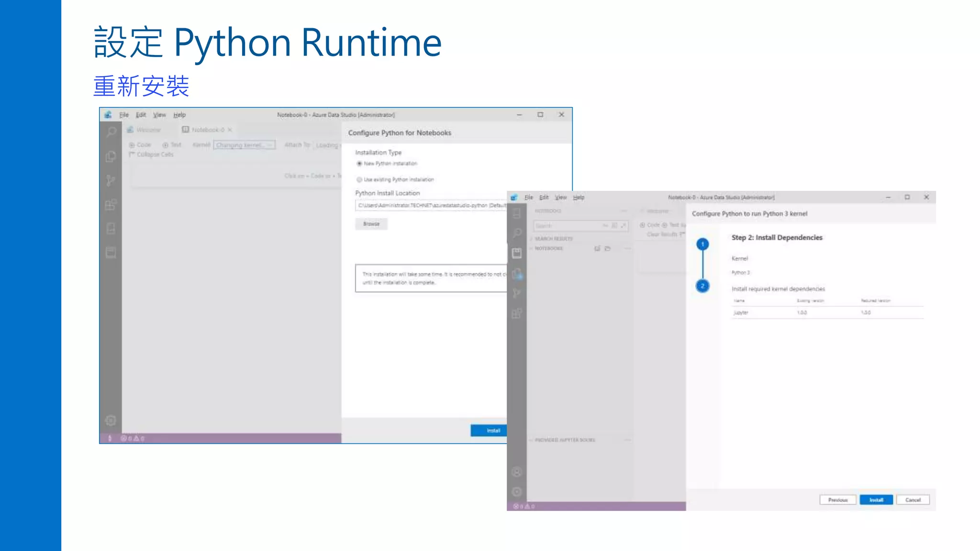The height and width of the screenshot is (551, 980).
Task: Open more actions ellipsis on NOTEBOOKS section row
Action: pos(627,248)
